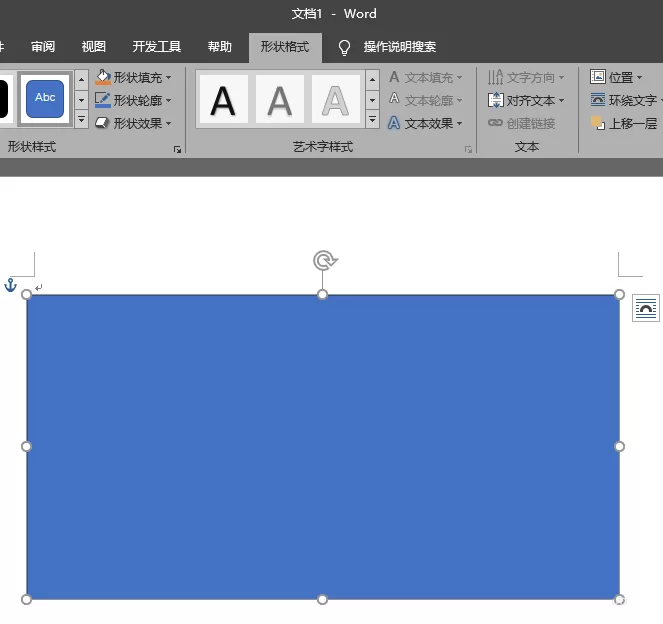Click the rotation handle above the rectangle
This screenshot has height=624, width=663.
[x=325, y=260]
